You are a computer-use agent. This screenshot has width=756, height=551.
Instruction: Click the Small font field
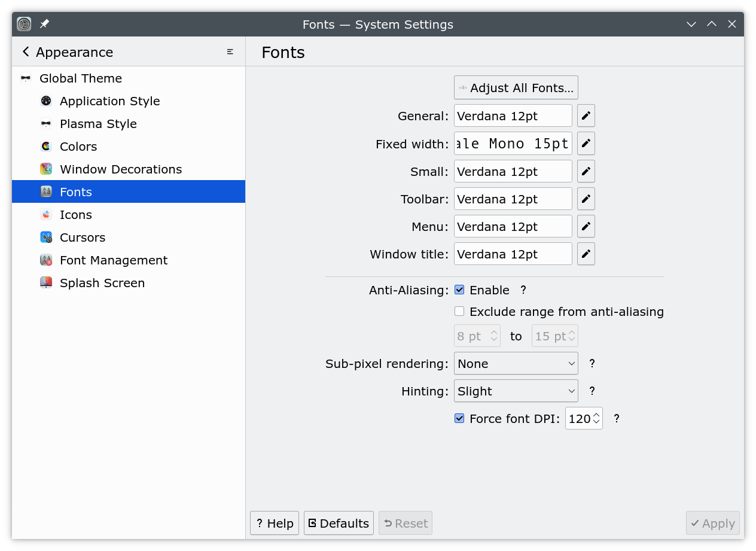pyautogui.click(x=513, y=171)
